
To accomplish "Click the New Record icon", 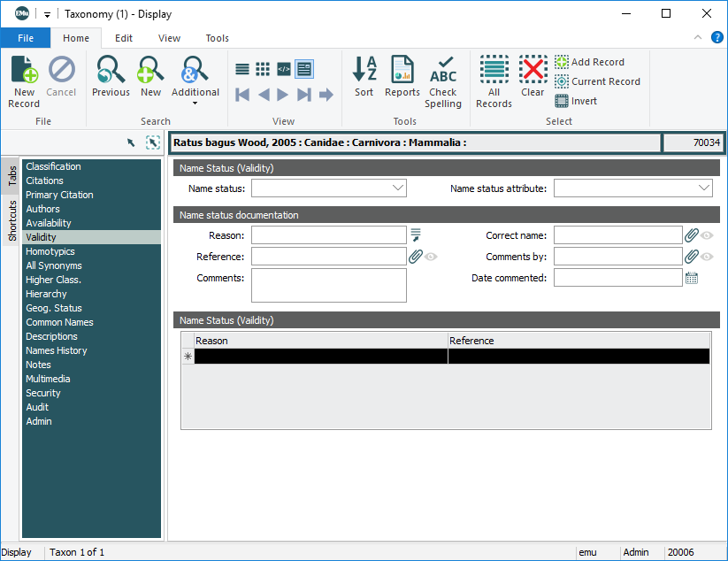I will click(x=24, y=80).
